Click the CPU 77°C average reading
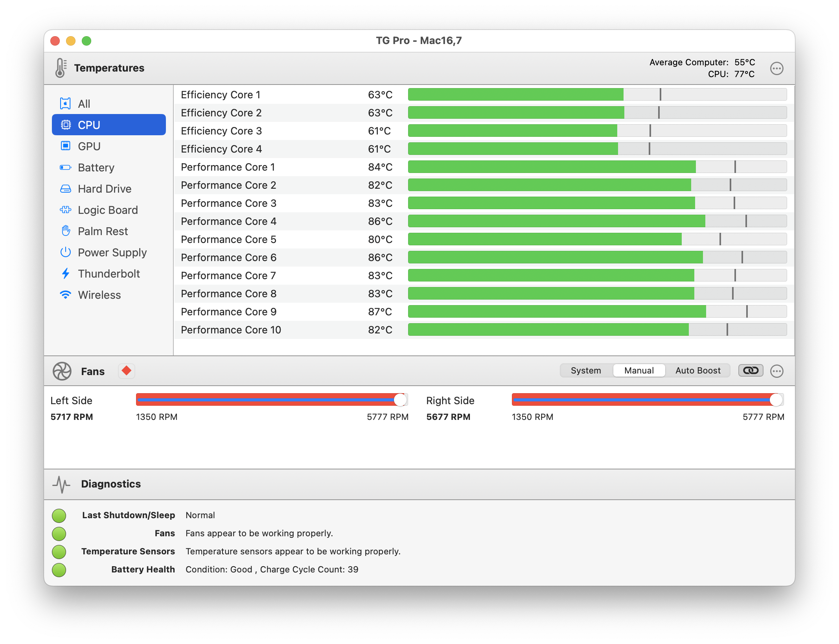The width and height of the screenshot is (839, 644). coord(731,74)
